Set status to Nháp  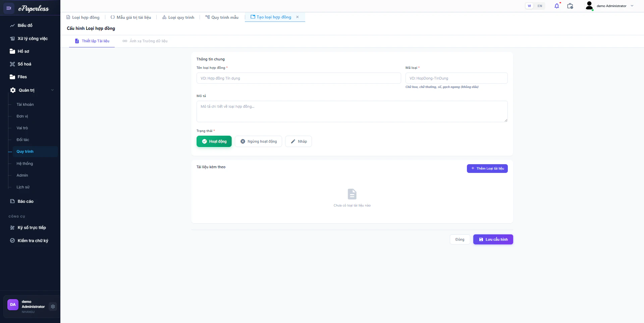tap(299, 141)
